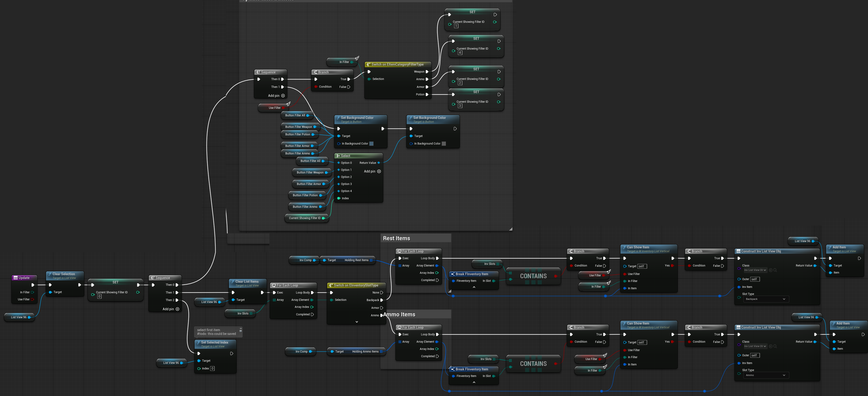The width and height of the screenshot is (868, 396).
Task: Click use-selected arrow icon in Ammo Construct node
Action: (771, 346)
